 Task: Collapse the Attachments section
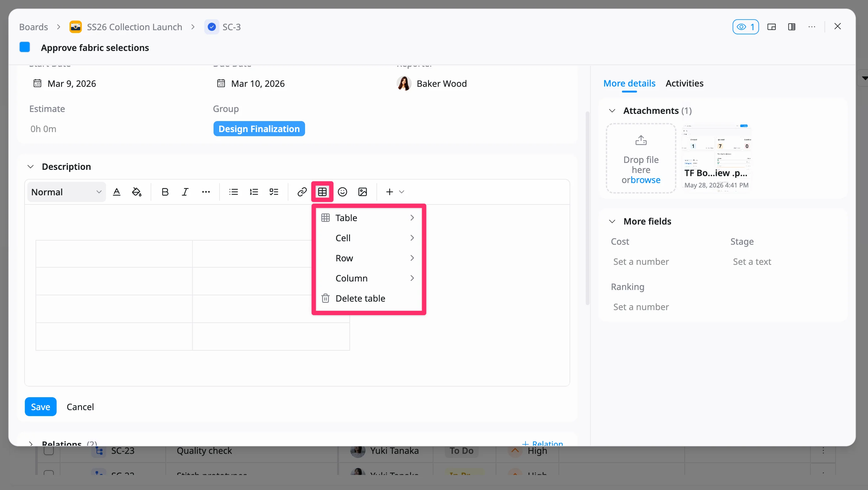click(x=612, y=111)
